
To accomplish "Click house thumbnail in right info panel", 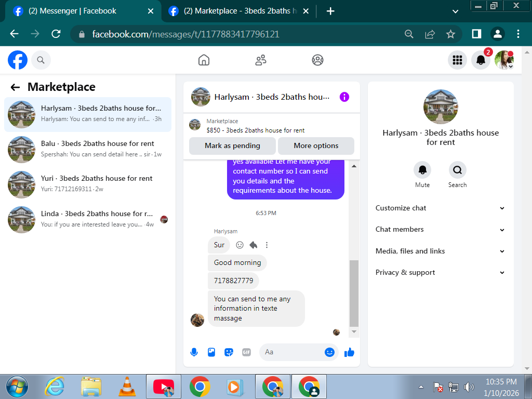I will (441, 107).
